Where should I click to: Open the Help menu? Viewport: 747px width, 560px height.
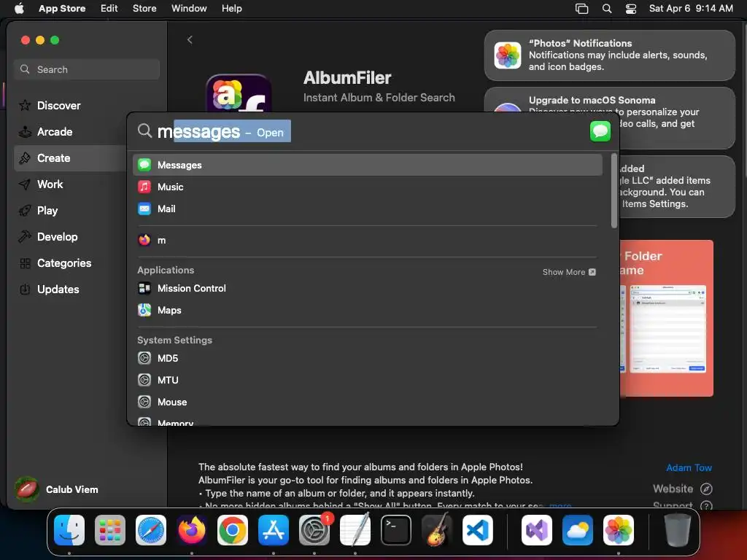231,9
